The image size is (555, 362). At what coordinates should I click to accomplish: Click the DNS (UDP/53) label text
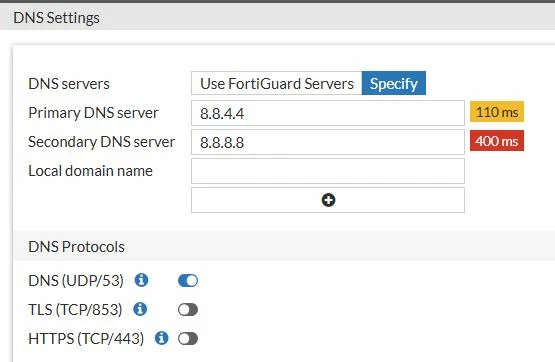(x=76, y=281)
